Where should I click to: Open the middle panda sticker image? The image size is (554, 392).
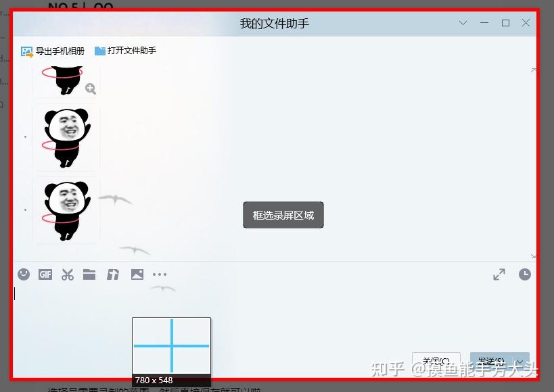pos(67,138)
